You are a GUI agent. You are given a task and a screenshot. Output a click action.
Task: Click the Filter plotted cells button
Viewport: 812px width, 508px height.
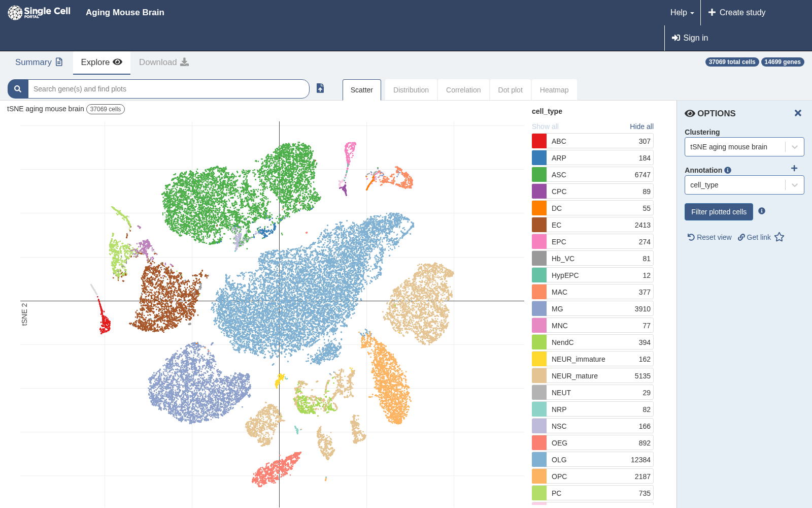719,212
